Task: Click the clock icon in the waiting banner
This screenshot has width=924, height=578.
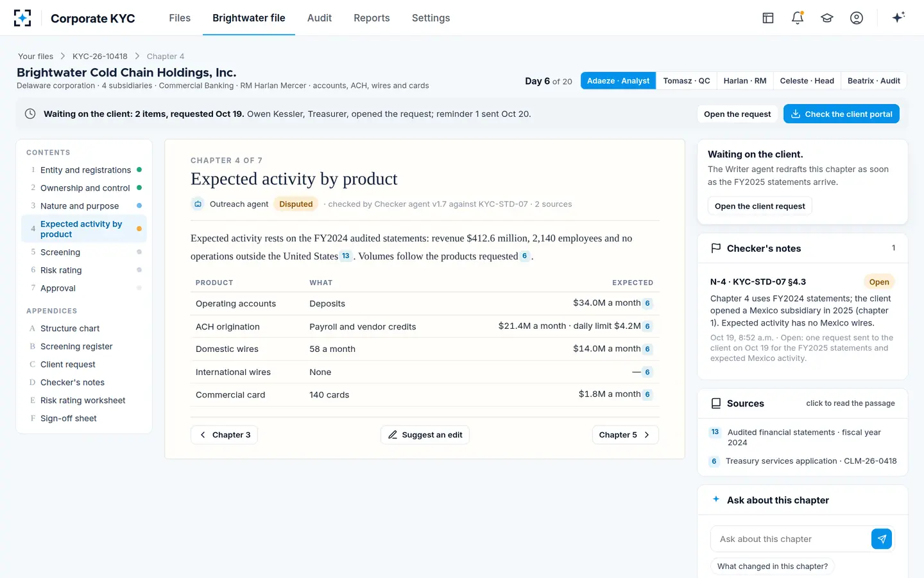Action: point(30,114)
